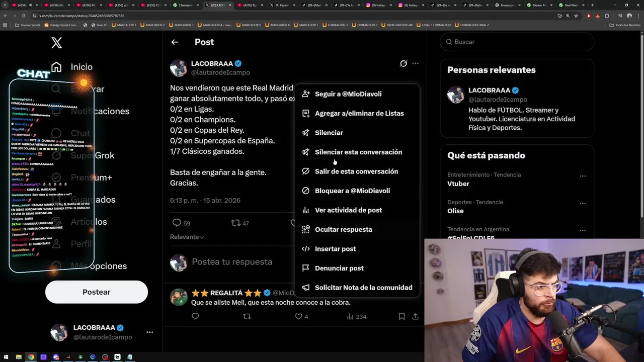Open FORMACION 1 bookmark
The image size is (644, 362).
pos(334,25)
